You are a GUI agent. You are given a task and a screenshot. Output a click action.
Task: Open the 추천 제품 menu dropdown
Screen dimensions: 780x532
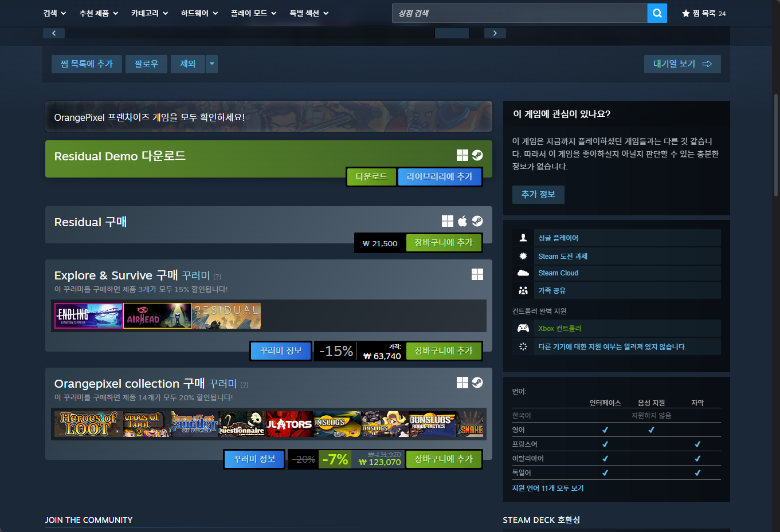99,13
